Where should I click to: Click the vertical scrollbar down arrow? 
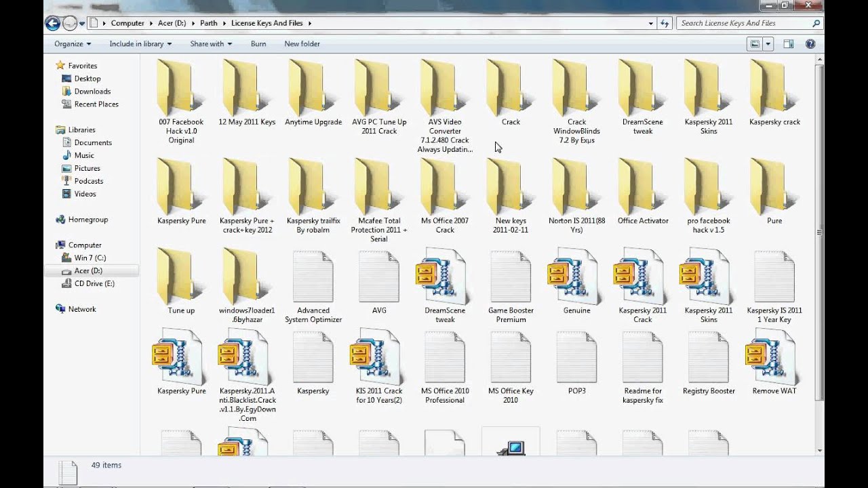click(x=820, y=450)
